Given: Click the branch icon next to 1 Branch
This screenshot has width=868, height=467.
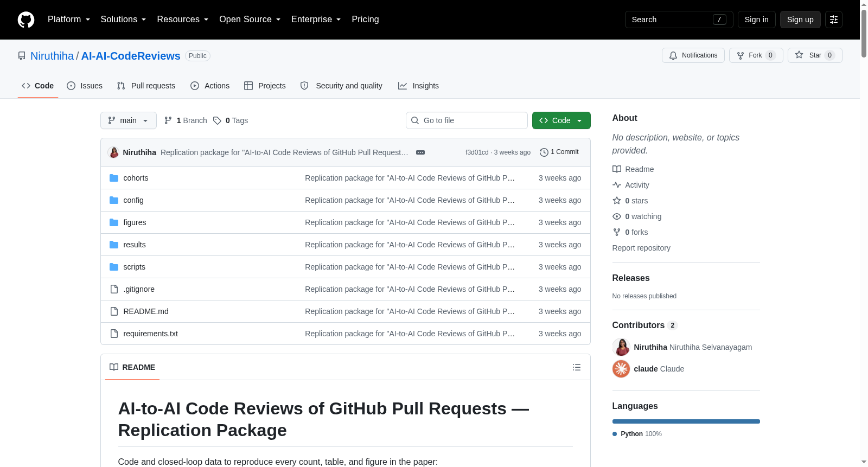Looking at the screenshot, I should tap(168, 120).
